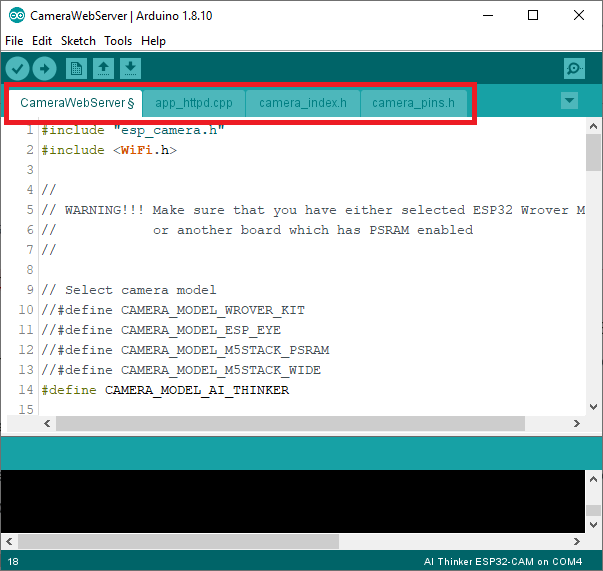Click the Verify checkmark button
This screenshot has height=571, width=603.
pyautogui.click(x=18, y=69)
